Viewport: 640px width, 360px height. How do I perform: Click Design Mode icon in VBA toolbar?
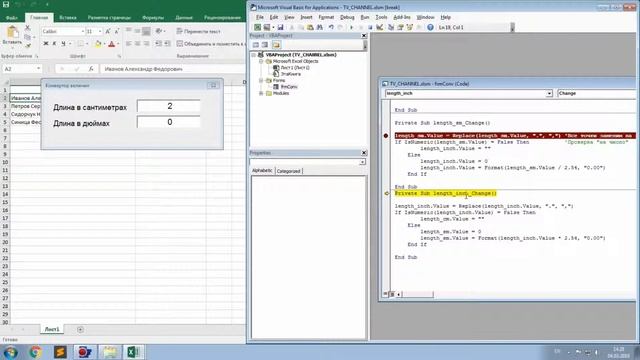point(380,27)
